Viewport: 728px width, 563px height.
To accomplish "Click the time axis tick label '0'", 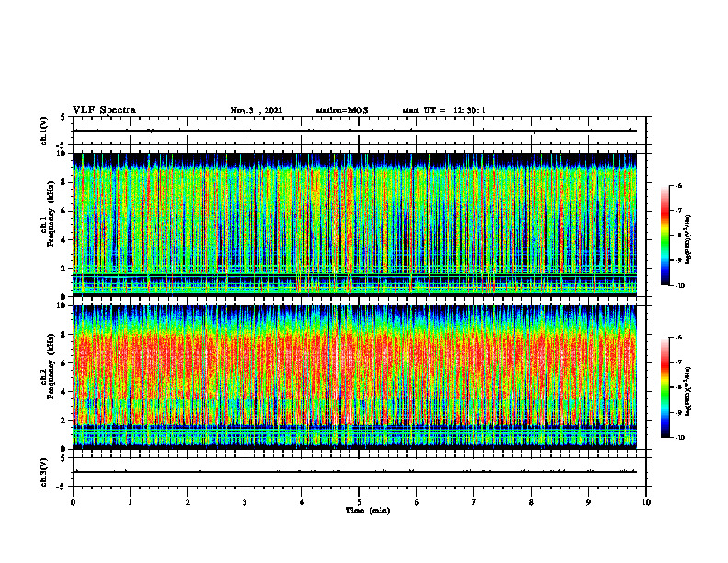I will point(73,502).
